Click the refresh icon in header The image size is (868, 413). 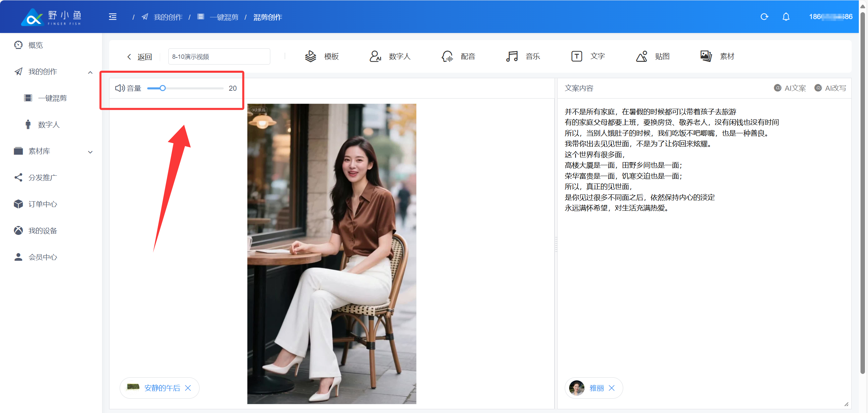(x=764, y=17)
